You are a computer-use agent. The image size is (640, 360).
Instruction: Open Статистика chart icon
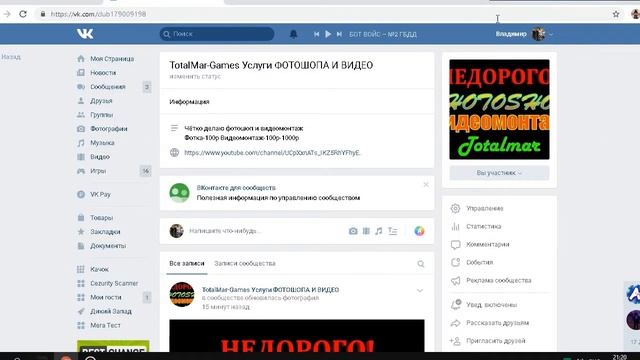[456, 227]
